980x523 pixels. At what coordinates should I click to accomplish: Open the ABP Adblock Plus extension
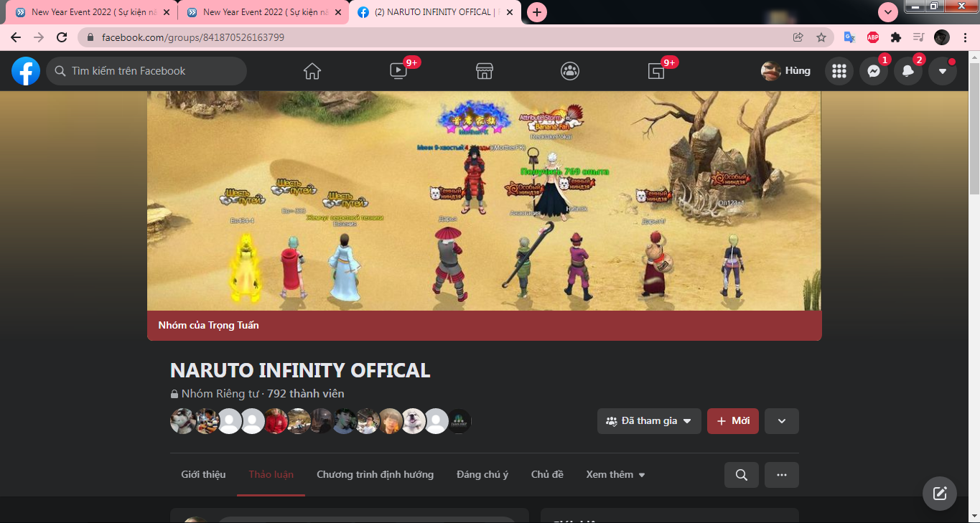click(873, 37)
